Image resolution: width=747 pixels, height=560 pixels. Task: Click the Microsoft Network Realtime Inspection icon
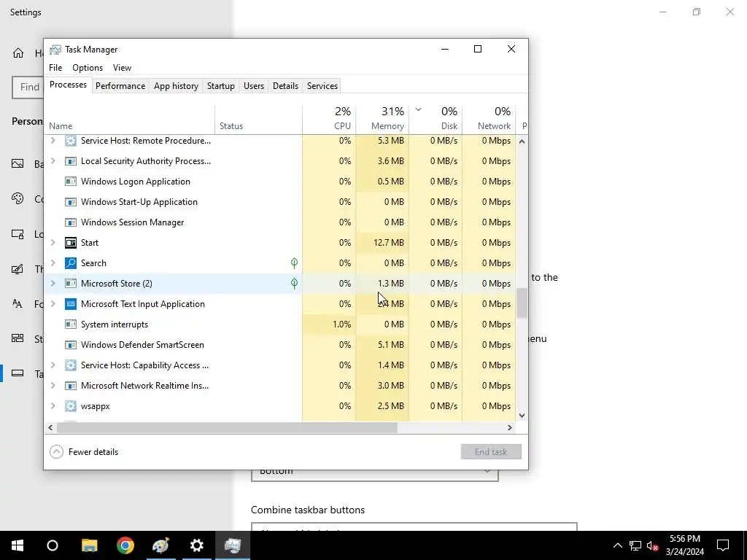click(71, 386)
